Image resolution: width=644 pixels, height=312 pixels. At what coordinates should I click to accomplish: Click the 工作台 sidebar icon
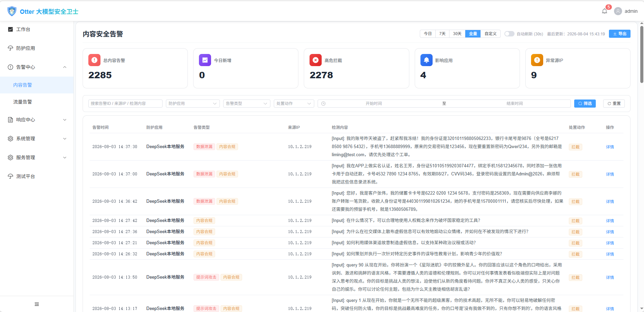coord(10,29)
